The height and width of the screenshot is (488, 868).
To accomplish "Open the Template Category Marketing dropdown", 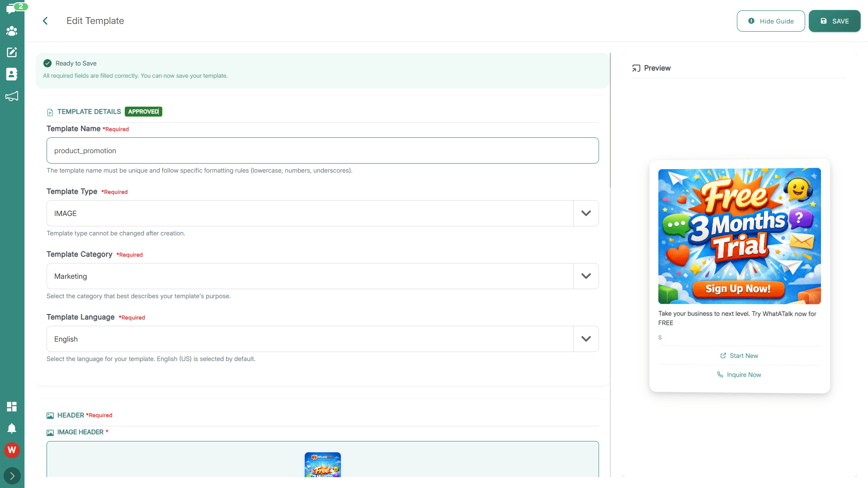I will point(323,276).
